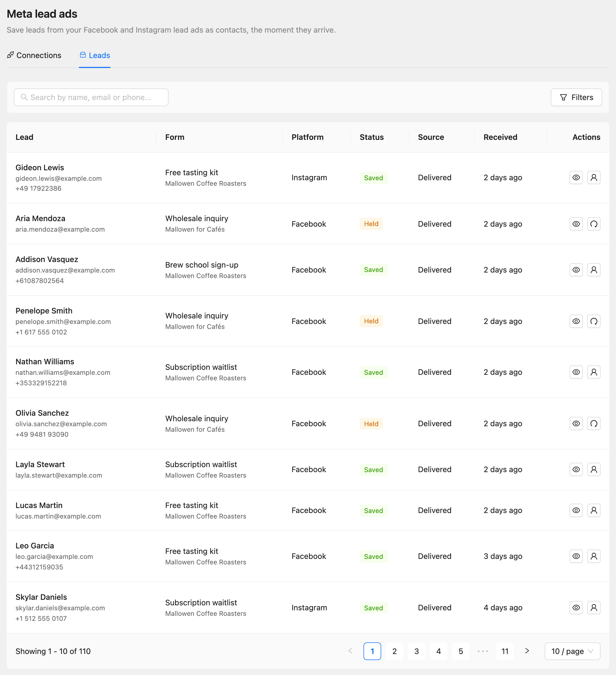
Task: Retry held lead Penelope Smith icon
Action: pos(594,321)
